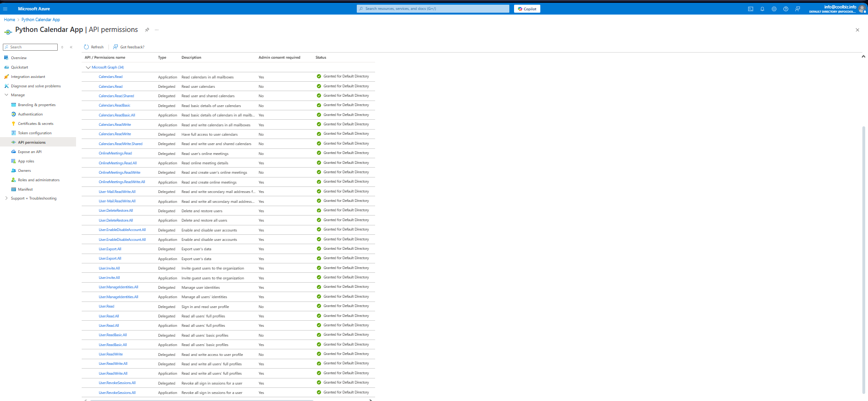Screen dimensions: 868x401
Task: Open Calendars.Read.Shared permission link
Action: pyautogui.click(x=116, y=96)
